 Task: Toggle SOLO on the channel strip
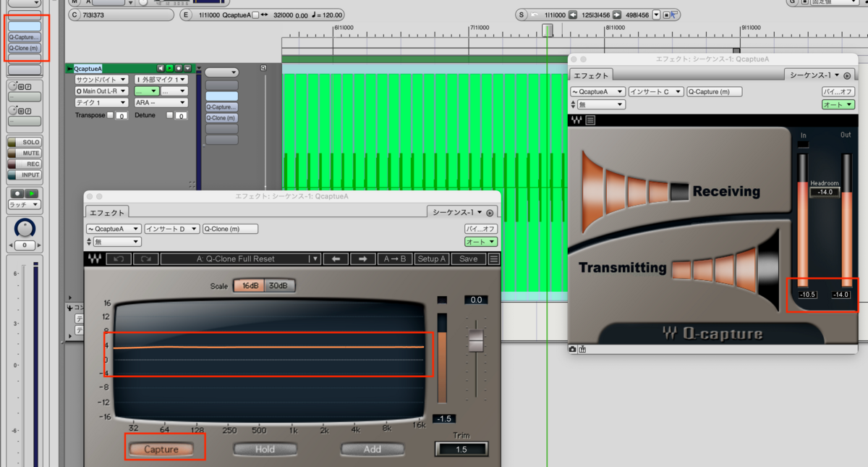click(25, 143)
